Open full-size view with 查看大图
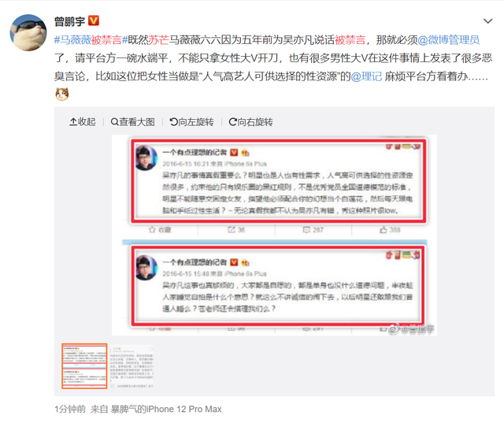Screen dimensions: 504x423 point(133,122)
